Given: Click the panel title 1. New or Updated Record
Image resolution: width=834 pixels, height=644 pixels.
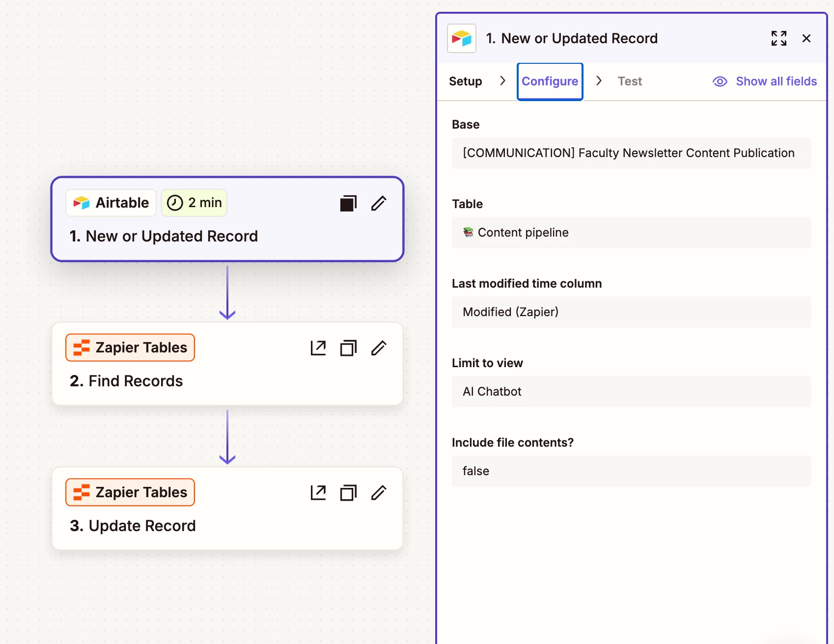Looking at the screenshot, I should [x=572, y=38].
